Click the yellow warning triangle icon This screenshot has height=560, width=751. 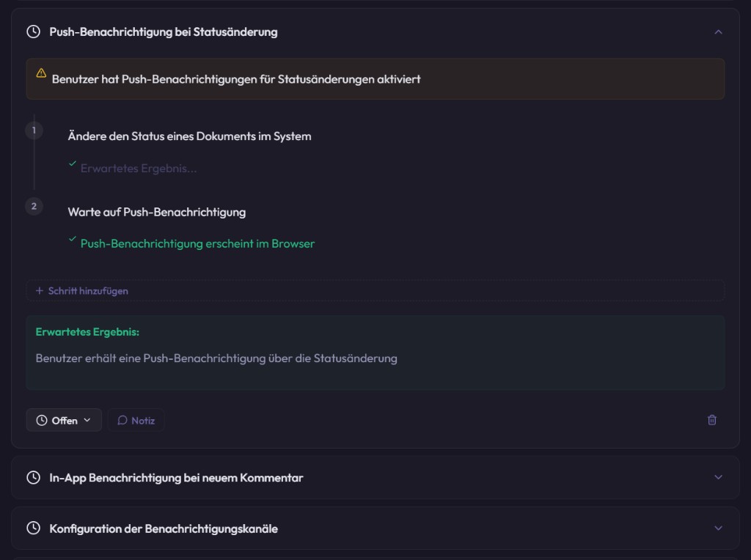pyautogui.click(x=41, y=73)
